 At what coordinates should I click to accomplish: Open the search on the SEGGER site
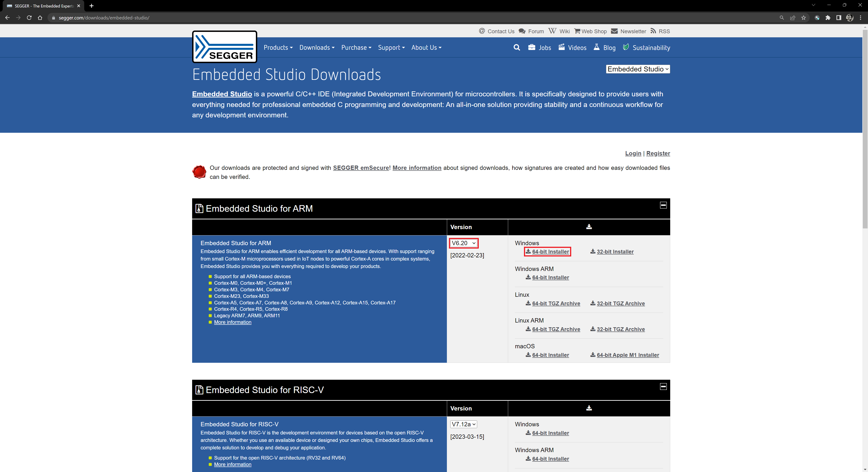click(x=517, y=47)
